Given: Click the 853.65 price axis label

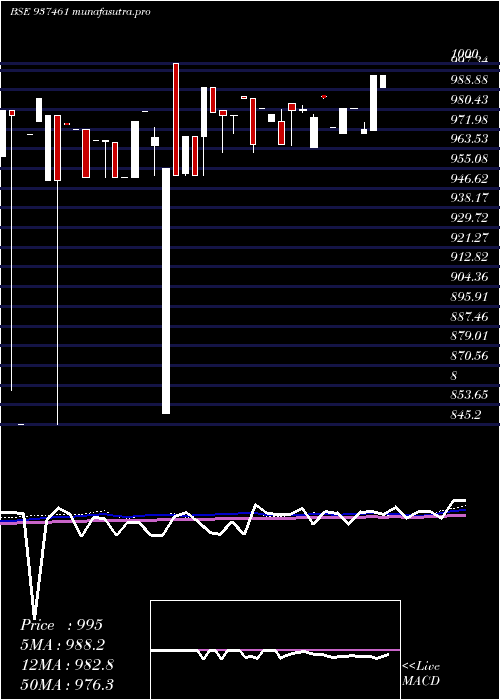Looking at the screenshot, I should (469, 395).
